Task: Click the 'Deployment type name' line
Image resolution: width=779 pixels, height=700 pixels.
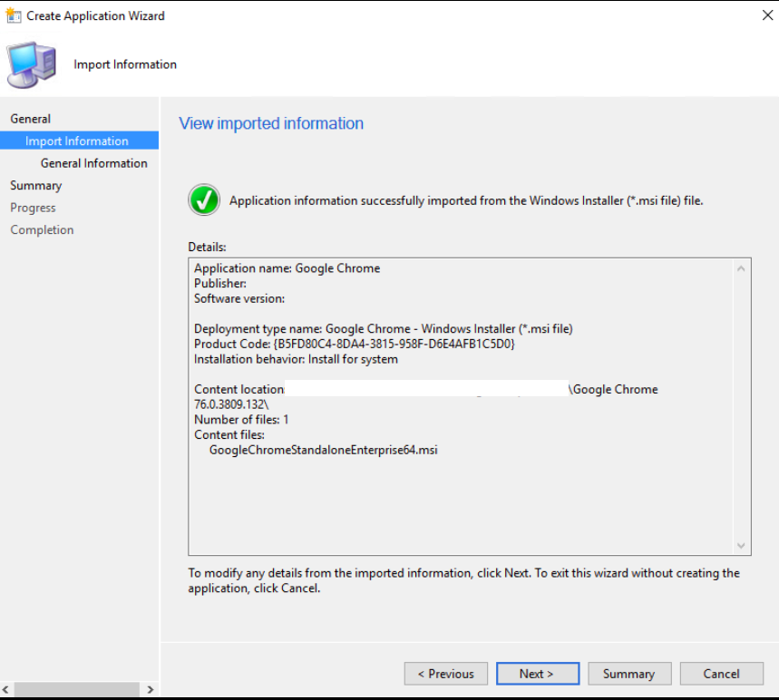Action: [x=384, y=329]
